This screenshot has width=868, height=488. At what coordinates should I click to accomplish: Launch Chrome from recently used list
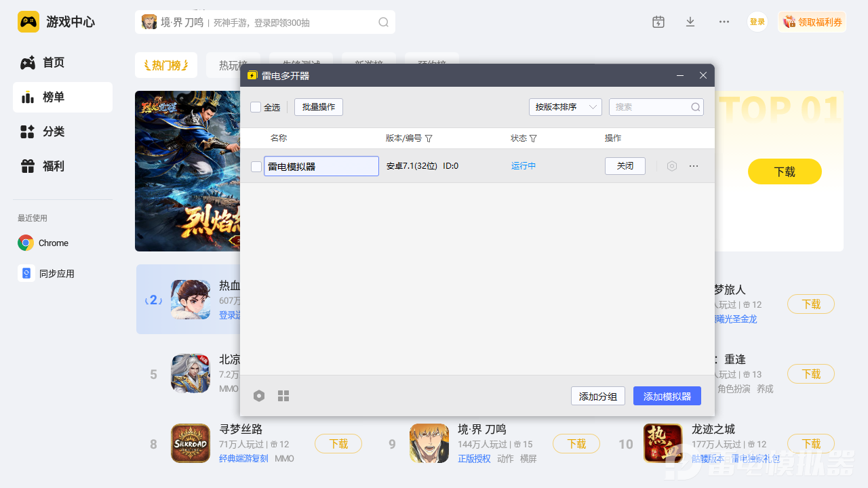click(x=43, y=243)
